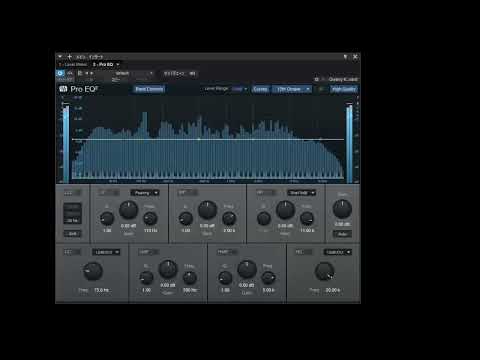Open the 12th Octave spectrum dropdown

tap(292, 89)
